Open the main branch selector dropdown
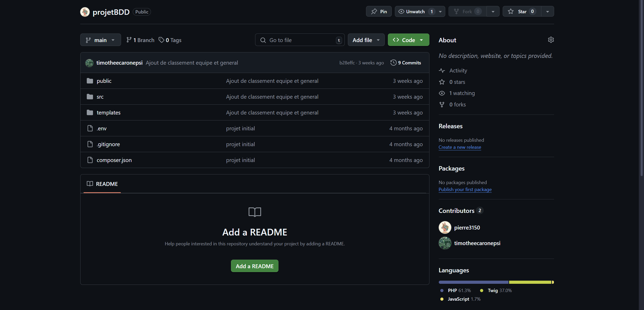This screenshot has width=644, height=310. coord(101,40)
